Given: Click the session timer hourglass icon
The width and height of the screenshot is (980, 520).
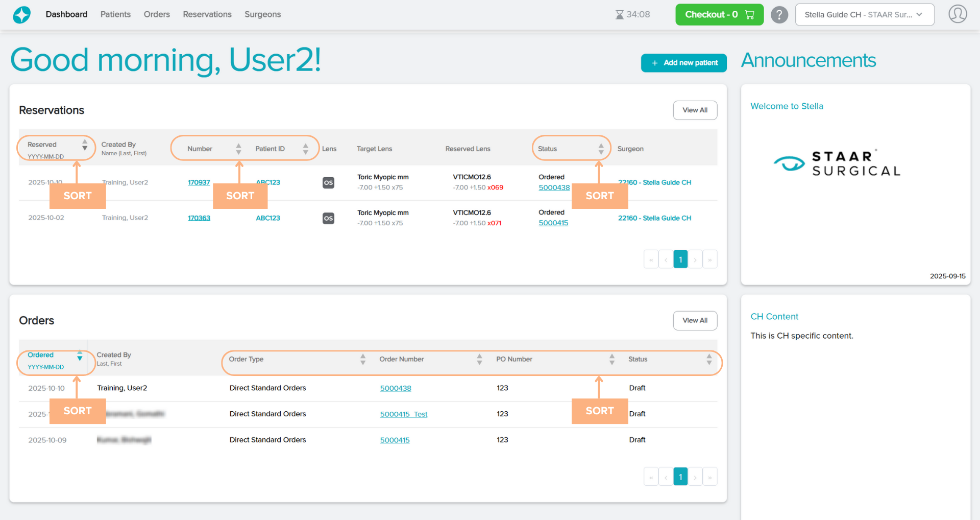Looking at the screenshot, I should coord(619,15).
